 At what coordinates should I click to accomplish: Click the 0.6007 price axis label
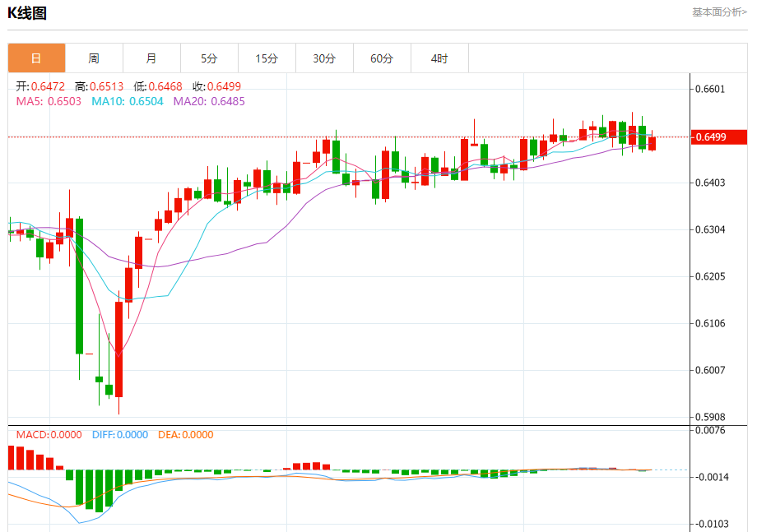(709, 370)
